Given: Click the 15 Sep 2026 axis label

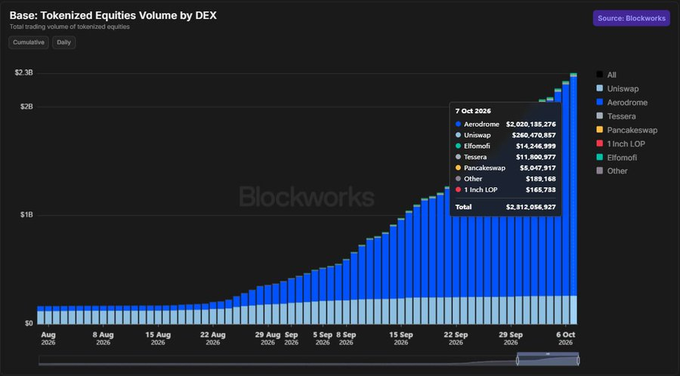Looking at the screenshot, I should pyautogui.click(x=401, y=338).
